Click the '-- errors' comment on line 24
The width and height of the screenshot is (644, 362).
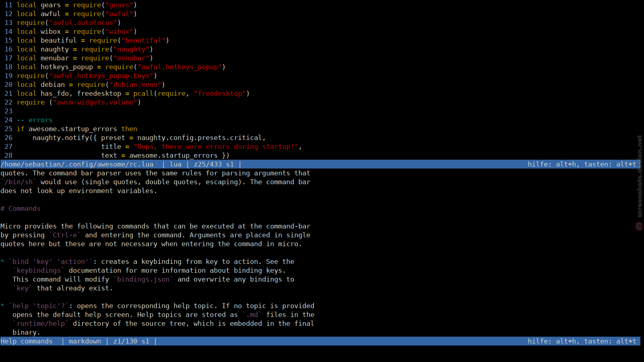click(x=35, y=120)
